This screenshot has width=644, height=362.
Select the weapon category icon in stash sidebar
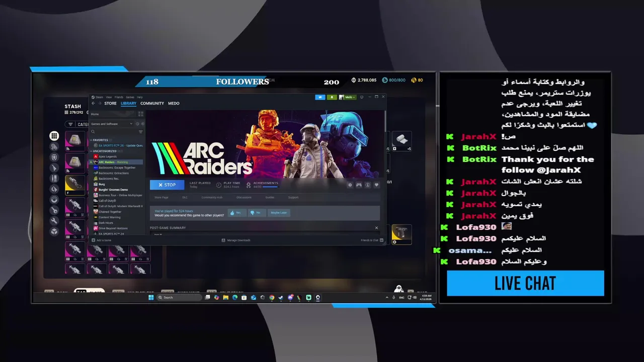[54, 167]
